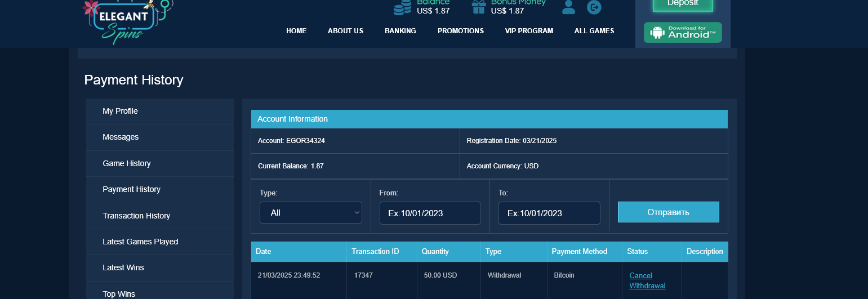Select My Profile in the sidebar
Image resolution: width=868 pixels, height=299 pixels.
120,111
